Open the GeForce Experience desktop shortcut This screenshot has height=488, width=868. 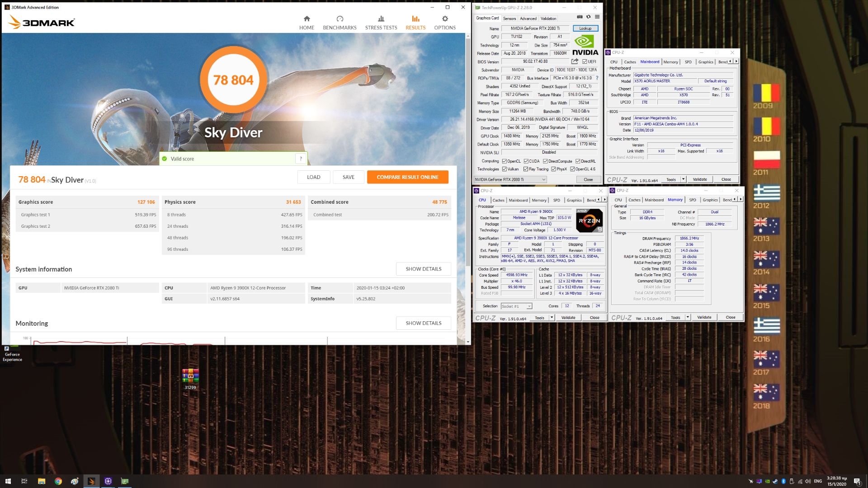pos(12,354)
